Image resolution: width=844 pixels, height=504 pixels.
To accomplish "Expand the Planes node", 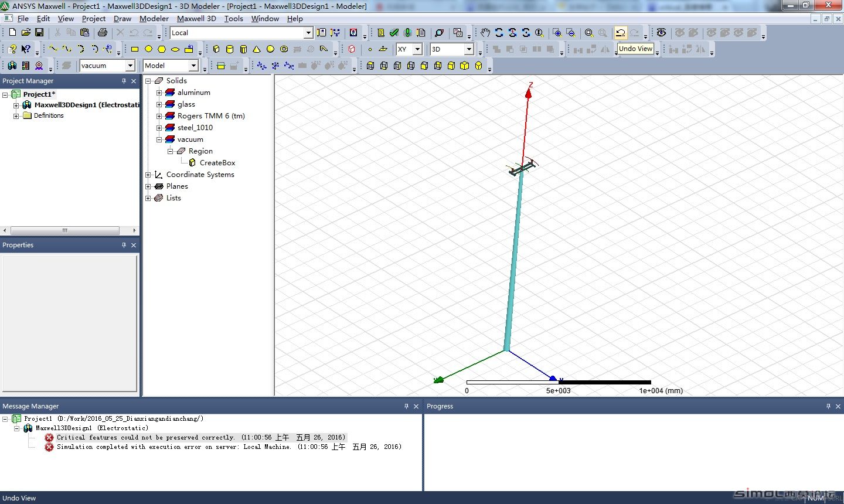I will pos(148,186).
